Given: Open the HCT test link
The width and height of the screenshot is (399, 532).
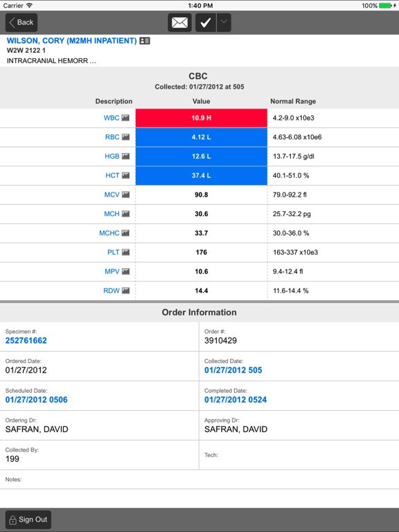Looking at the screenshot, I should (x=112, y=175).
